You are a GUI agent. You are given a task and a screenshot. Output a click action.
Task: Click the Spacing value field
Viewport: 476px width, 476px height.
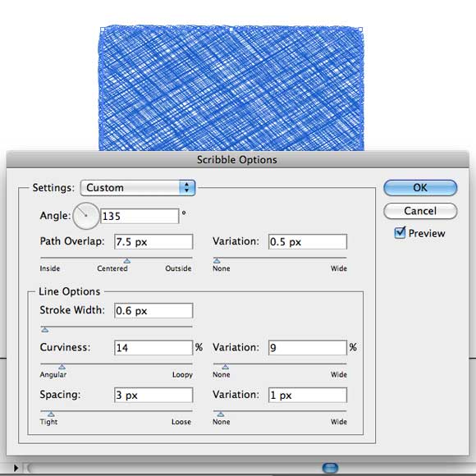click(x=153, y=395)
